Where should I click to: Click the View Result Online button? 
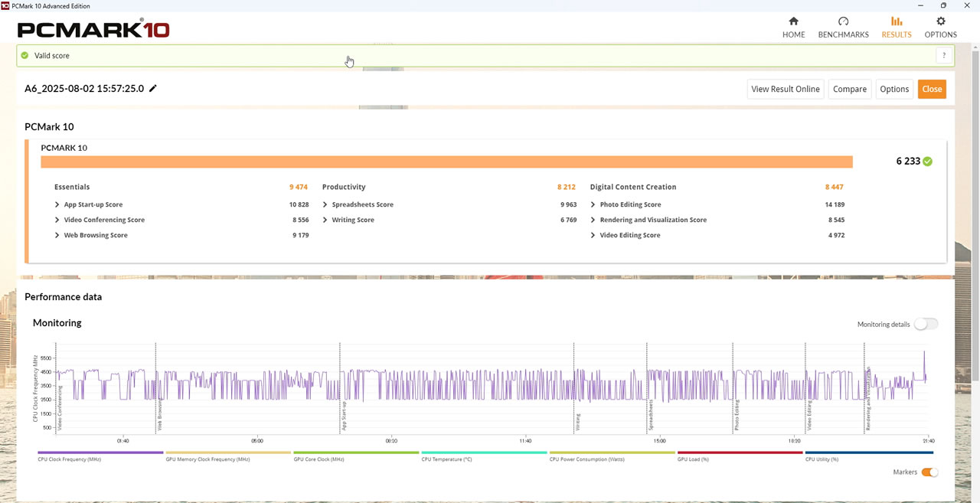point(786,89)
